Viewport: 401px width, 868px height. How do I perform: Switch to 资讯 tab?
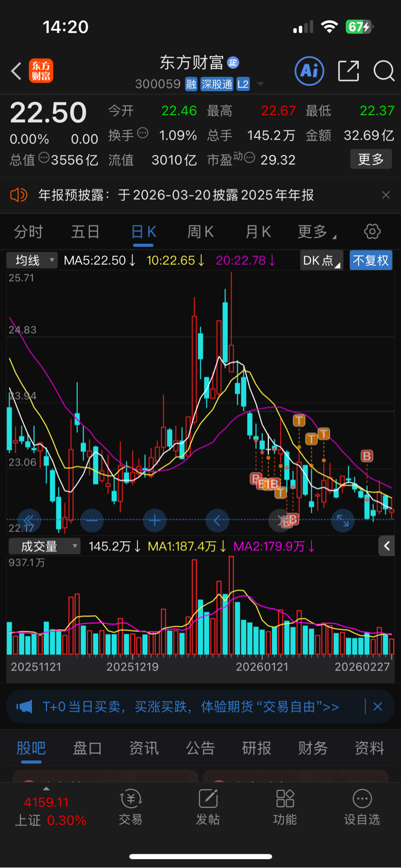144,748
